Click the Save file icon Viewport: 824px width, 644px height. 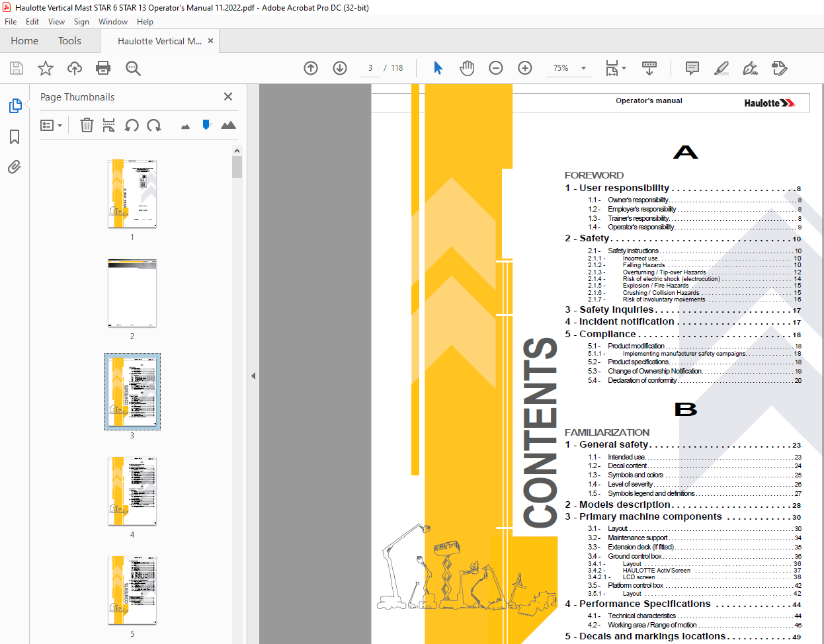(17, 68)
